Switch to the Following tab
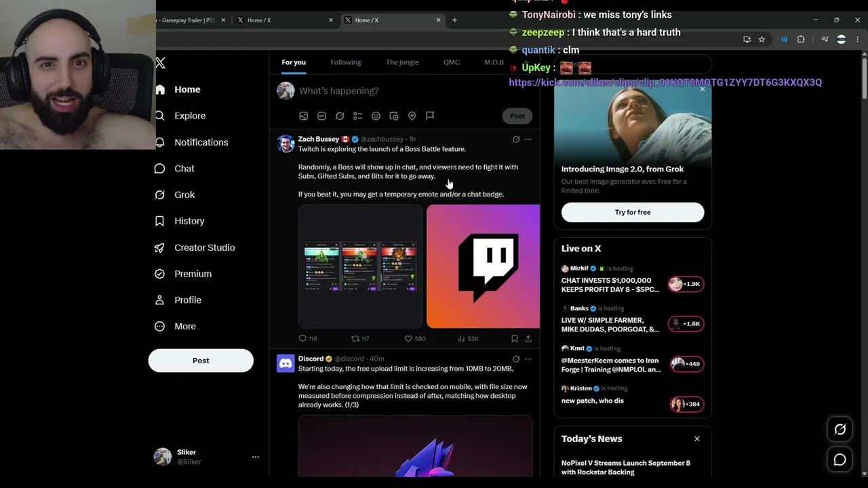The image size is (868, 488). (x=346, y=62)
